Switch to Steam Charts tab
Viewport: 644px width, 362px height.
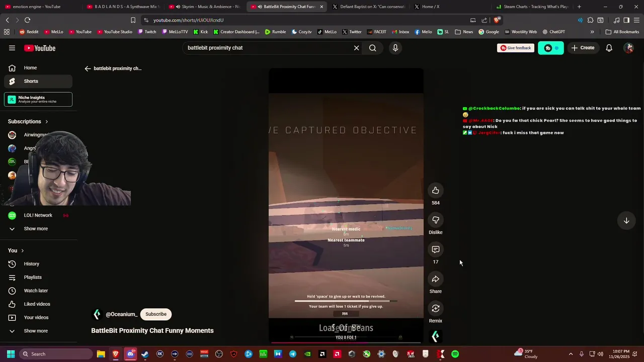(532, 7)
